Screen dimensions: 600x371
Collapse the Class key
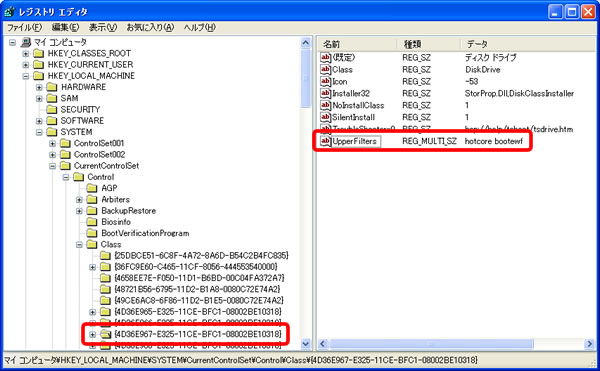coord(79,245)
